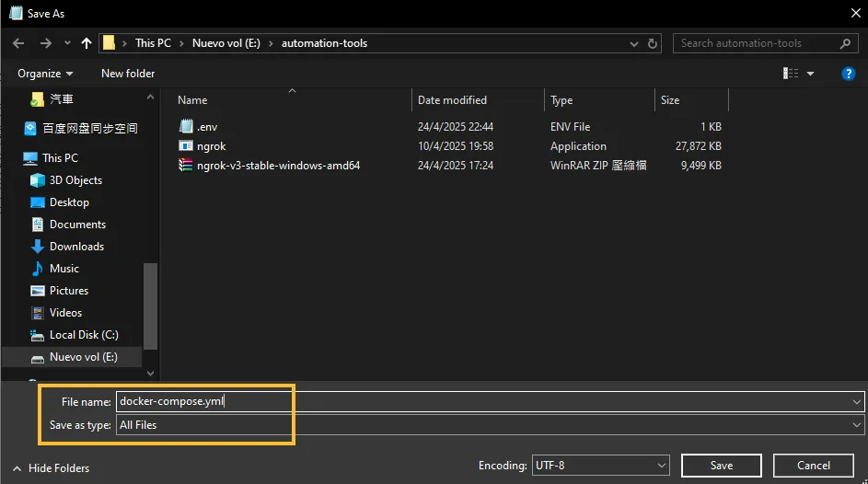Open the Organize menu
The image size is (868, 484).
pyautogui.click(x=44, y=74)
